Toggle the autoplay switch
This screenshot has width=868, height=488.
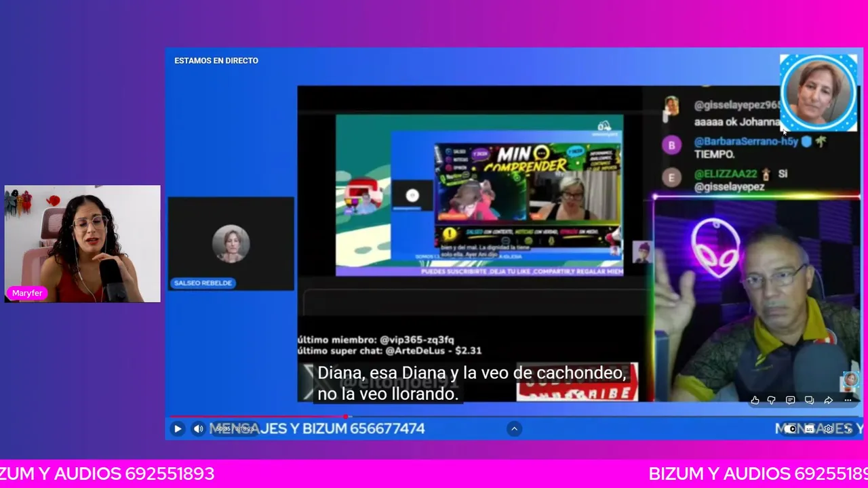[x=791, y=428]
